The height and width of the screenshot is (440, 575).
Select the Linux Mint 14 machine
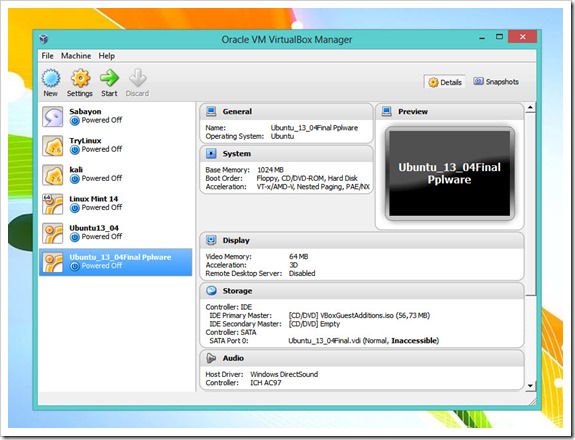pos(116,204)
